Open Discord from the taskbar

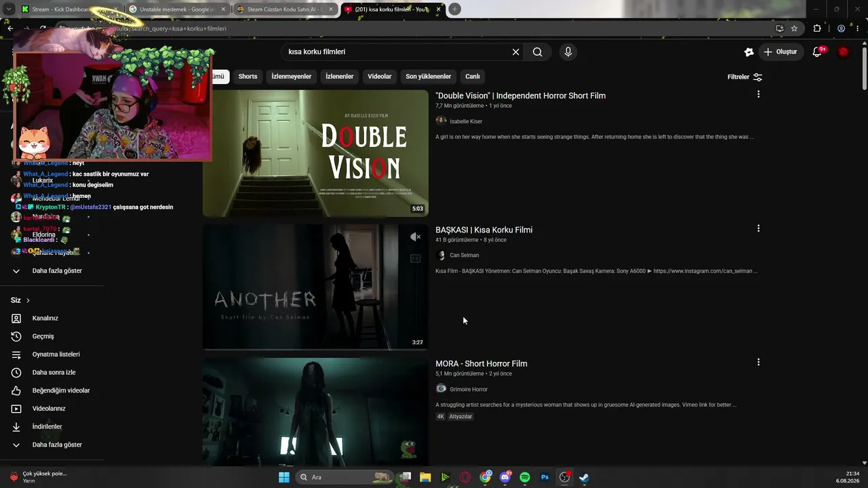505,477
